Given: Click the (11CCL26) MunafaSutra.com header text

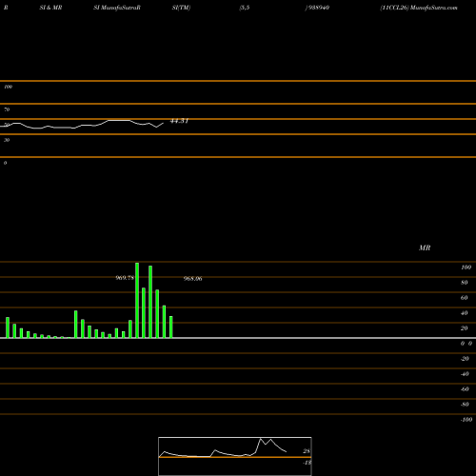Looking at the screenshot, I should pos(419,8).
